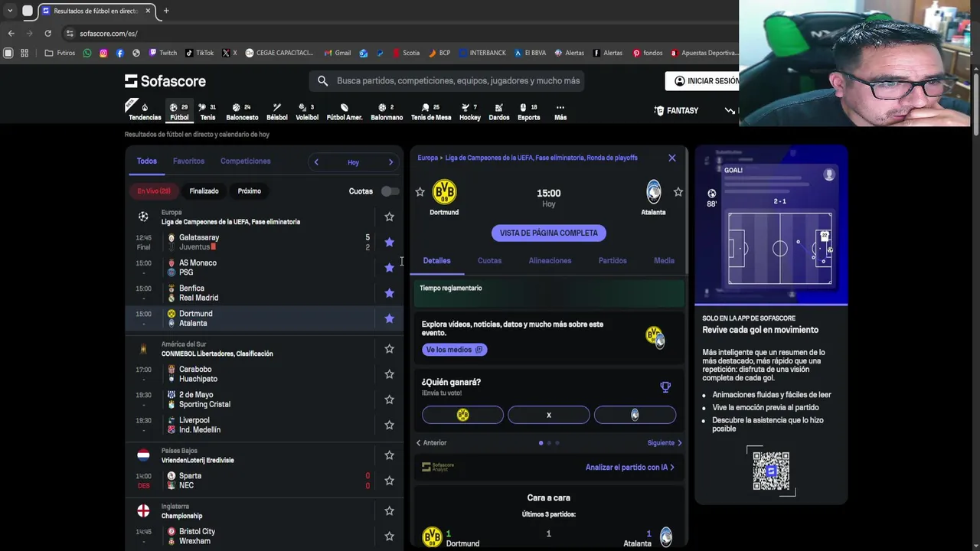980x551 pixels.
Task: Favorite the Liverpool vs Ind. Medellín match
Action: tap(389, 424)
